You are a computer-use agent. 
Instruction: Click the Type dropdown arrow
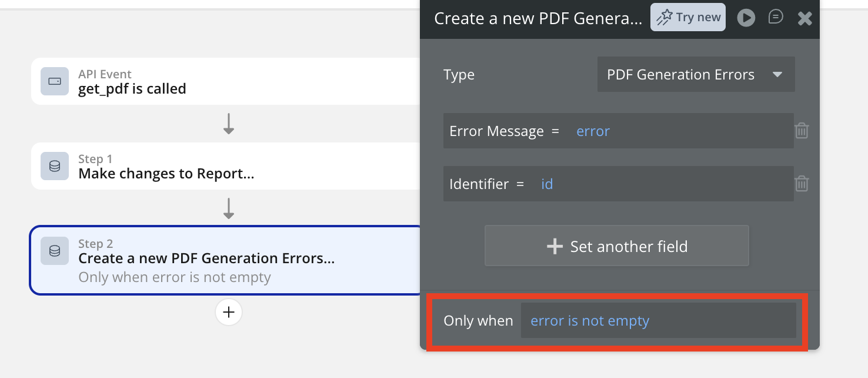[777, 75]
